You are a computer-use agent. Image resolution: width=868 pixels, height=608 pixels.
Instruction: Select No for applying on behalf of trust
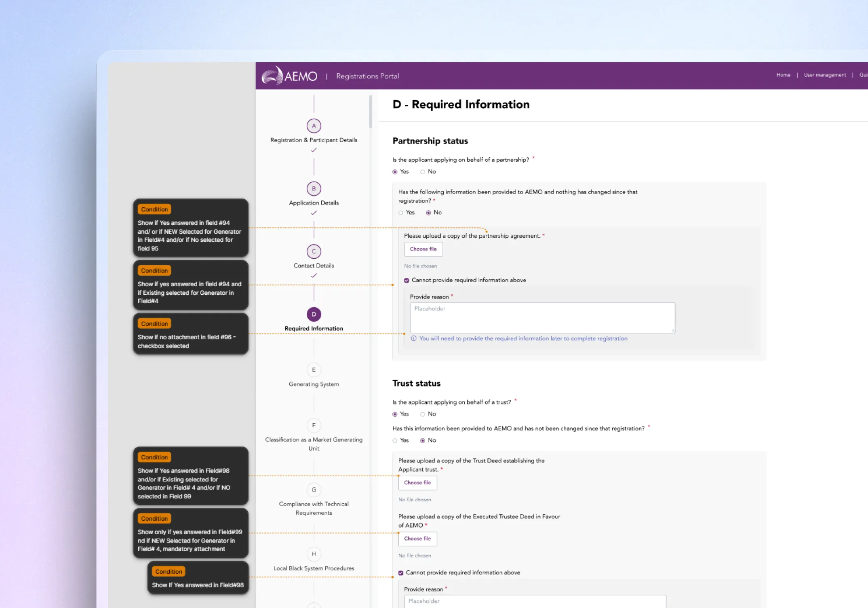423,414
